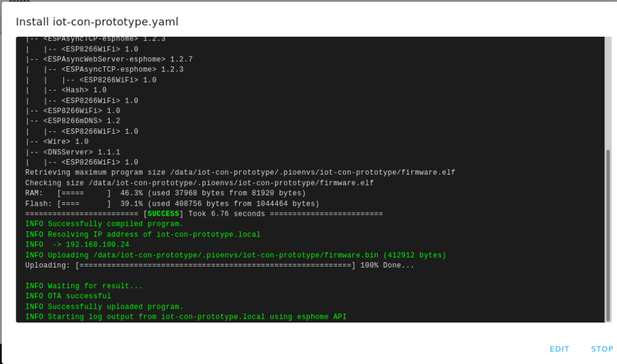This screenshot has height=364, width=617.
Task: Click the RAM 46.3% usage bar
Action: [x=84, y=193]
